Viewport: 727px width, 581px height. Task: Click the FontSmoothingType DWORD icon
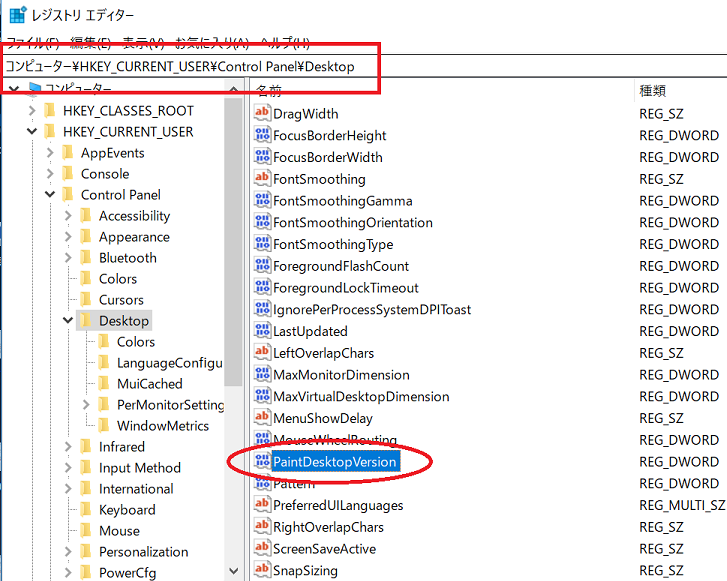[262, 243]
